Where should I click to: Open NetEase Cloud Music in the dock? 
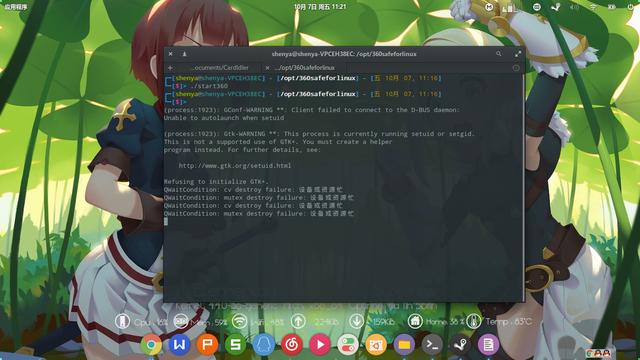[x=292, y=344]
